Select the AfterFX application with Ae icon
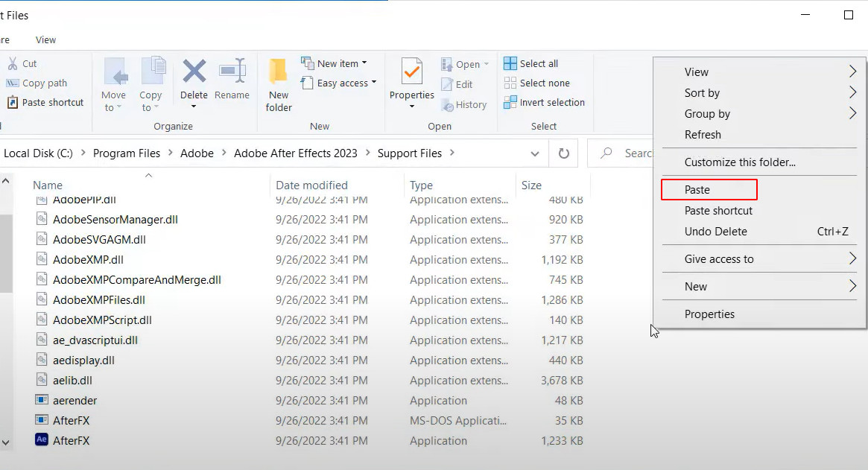The height and width of the screenshot is (470, 868). pyautogui.click(x=71, y=440)
